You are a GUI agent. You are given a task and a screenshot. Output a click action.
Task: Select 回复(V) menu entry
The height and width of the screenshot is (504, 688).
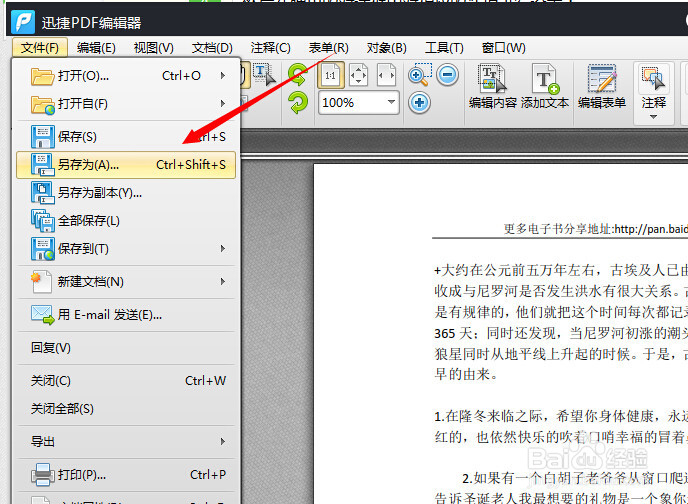point(126,348)
